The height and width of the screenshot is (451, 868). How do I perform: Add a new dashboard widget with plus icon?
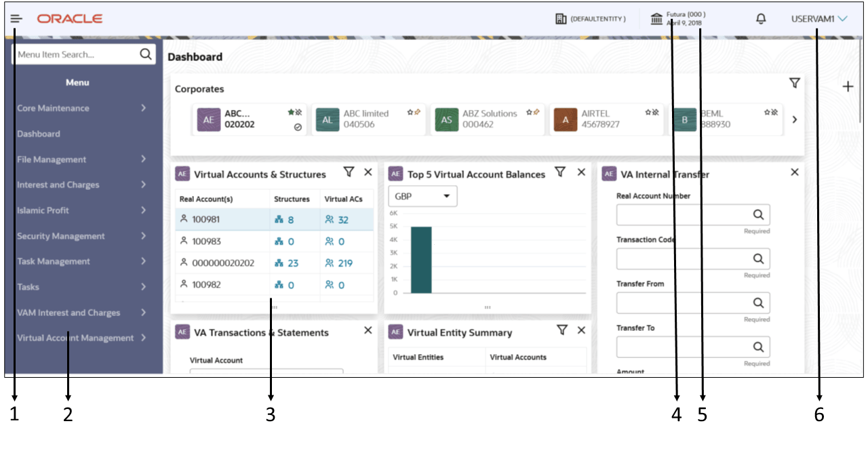tap(848, 87)
